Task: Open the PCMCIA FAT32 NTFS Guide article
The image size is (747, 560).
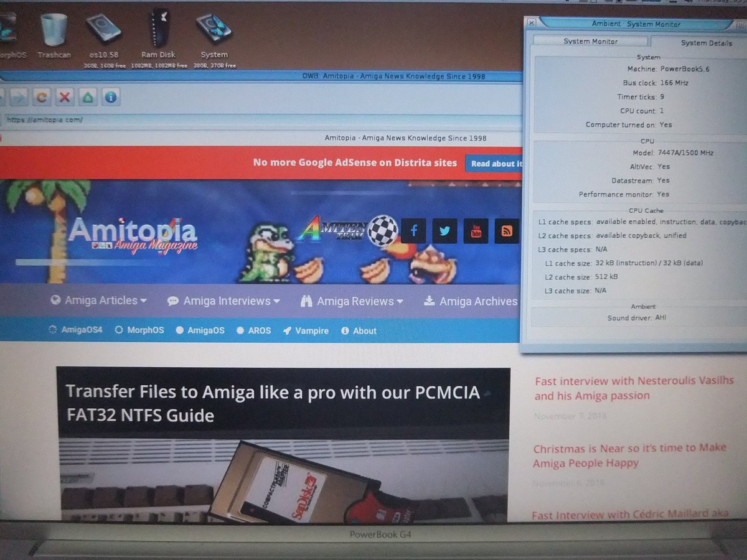Action: coord(273,404)
